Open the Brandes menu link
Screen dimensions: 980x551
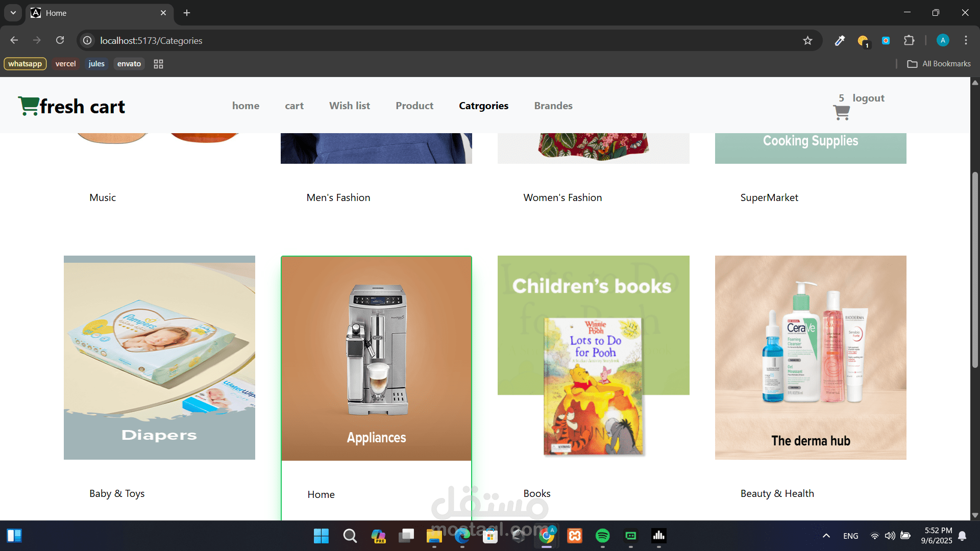click(553, 106)
